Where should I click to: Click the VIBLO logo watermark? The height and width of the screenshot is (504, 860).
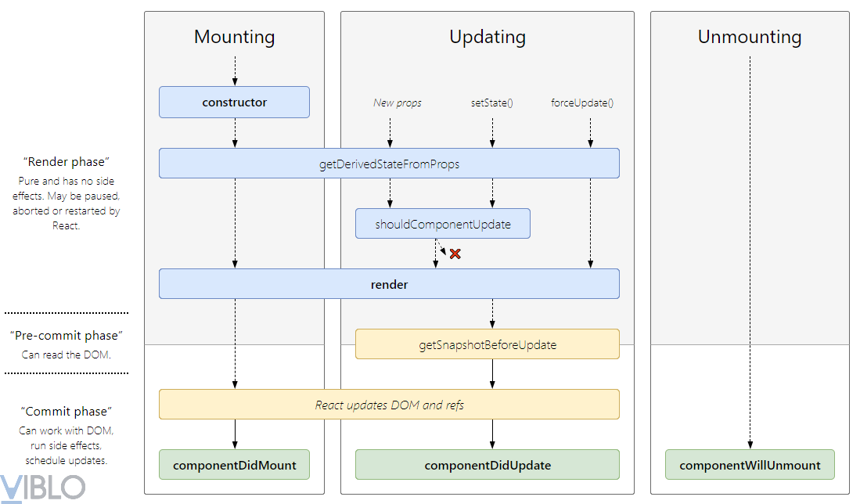(43, 487)
